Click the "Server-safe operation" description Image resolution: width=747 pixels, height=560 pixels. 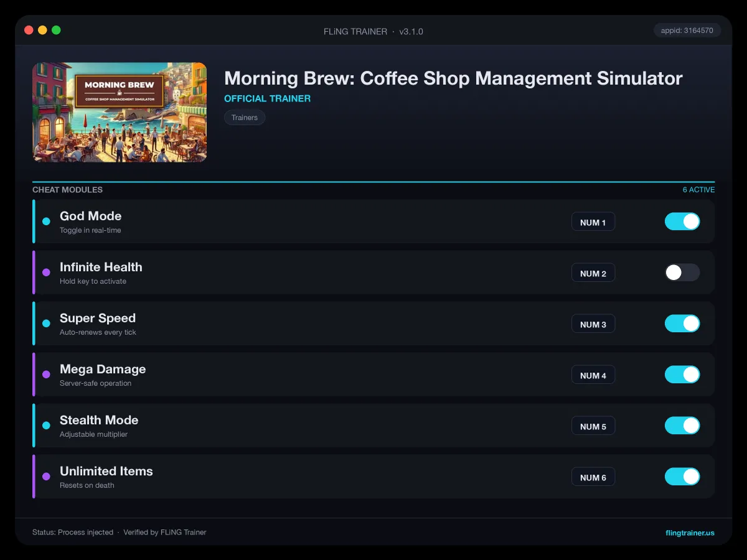point(96,383)
